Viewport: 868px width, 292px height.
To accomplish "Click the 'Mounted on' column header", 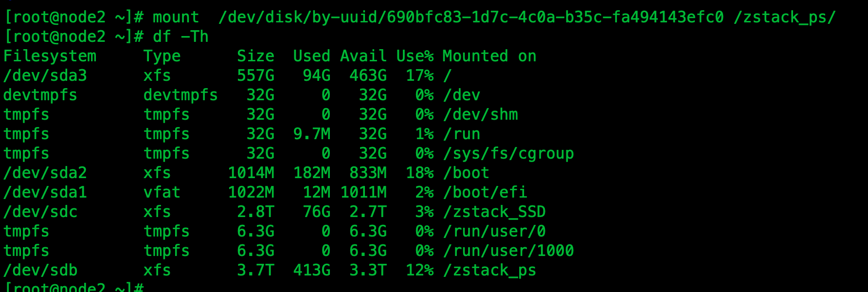I will pos(489,56).
